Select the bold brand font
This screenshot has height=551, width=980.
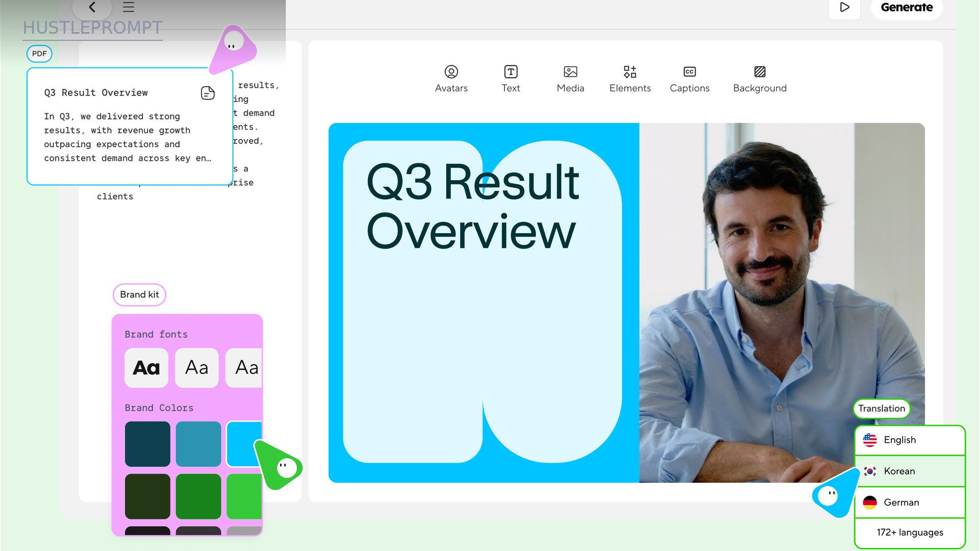click(x=146, y=368)
